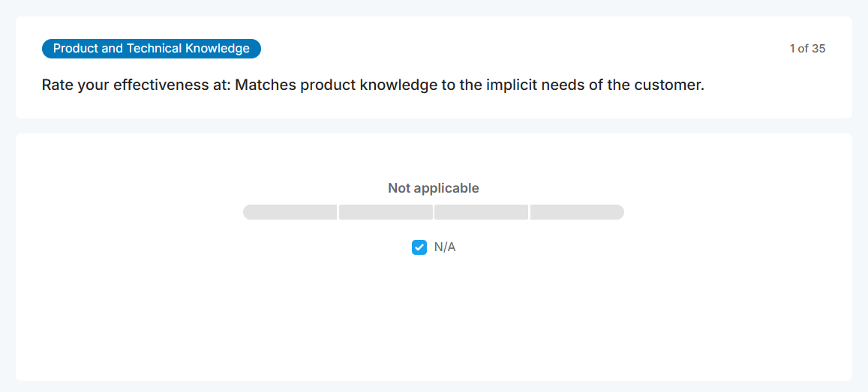Click the word "Knowledge" in the blue badge
The width and height of the screenshot is (868, 392).
(x=220, y=49)
